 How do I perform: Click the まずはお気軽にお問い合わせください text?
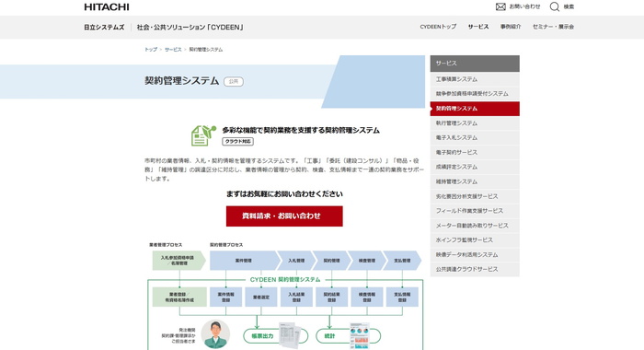284,193
